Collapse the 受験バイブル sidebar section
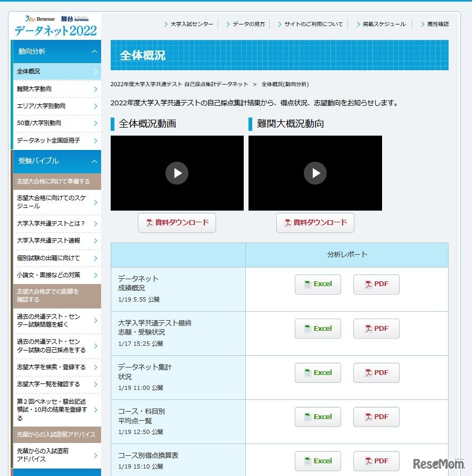Image resolution: width=472 pixels, height=476 pixels. pyautogui.click(x=55, y=161)
